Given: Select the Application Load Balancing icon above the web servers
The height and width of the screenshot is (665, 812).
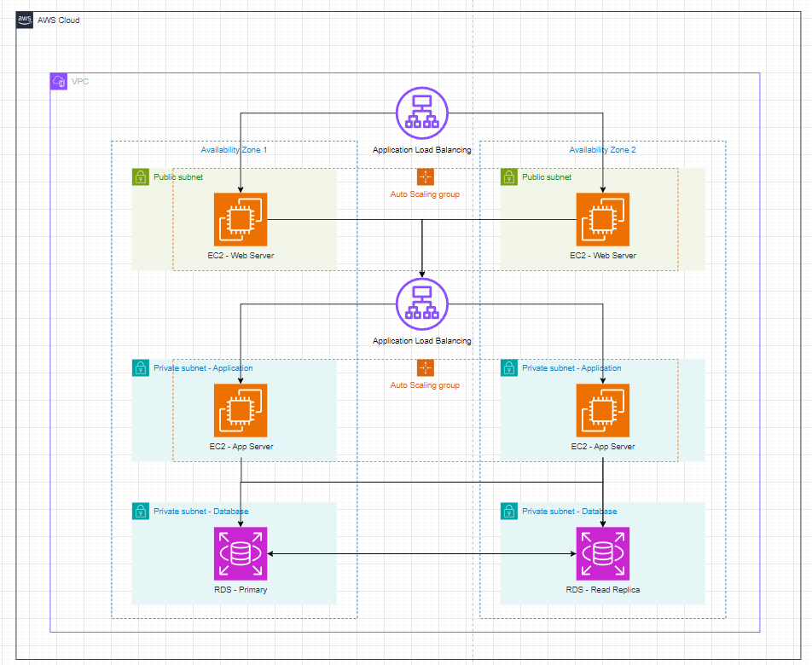Looking at the screenshot, I should coord(422,113).
